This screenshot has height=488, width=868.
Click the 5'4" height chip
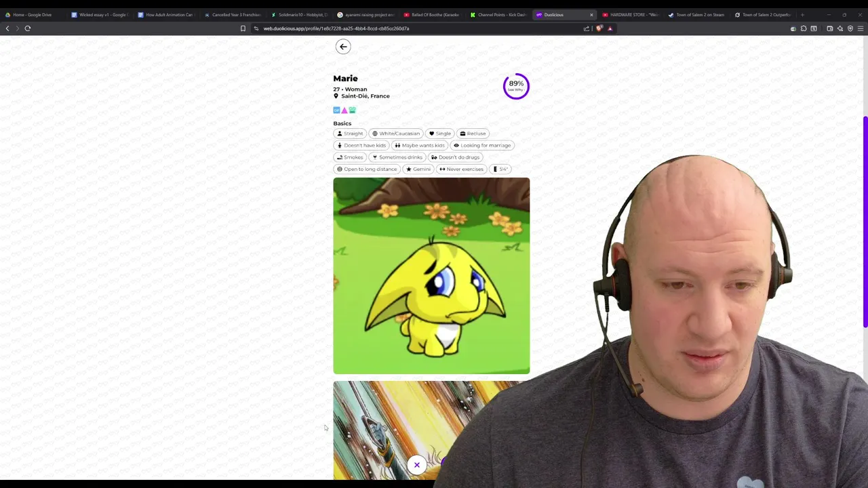coord(500,169)
